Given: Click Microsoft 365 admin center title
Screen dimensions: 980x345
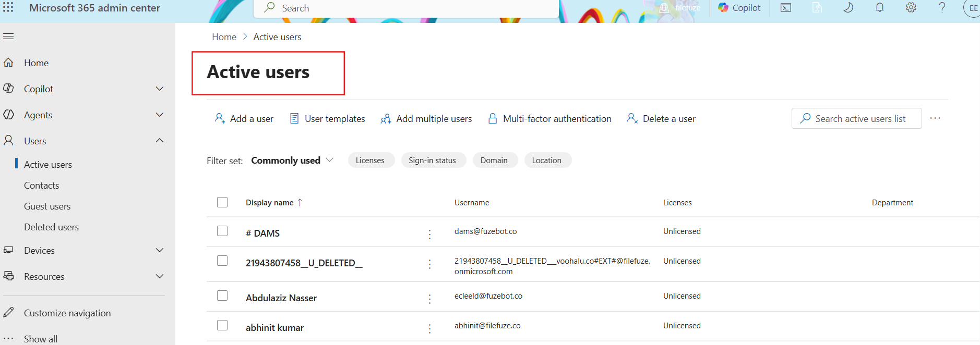Looking at the screenshot, I should pyautogui.click(x=94, y=8).
